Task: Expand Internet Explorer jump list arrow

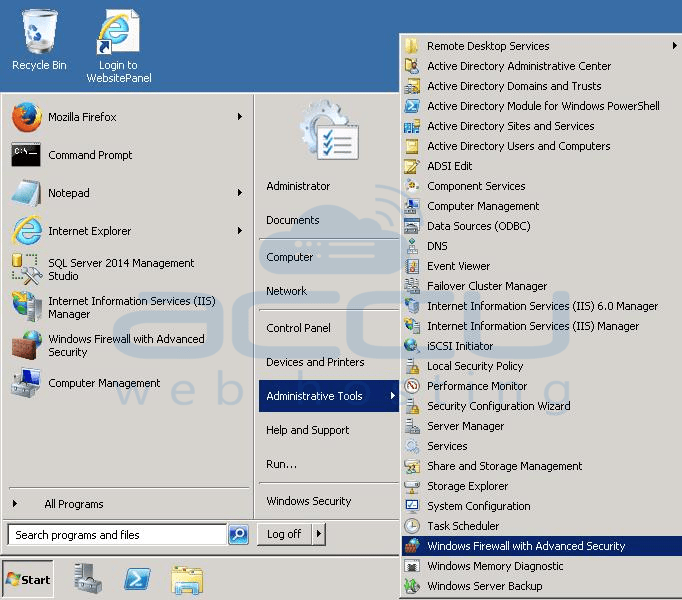Action: pyautogui.click(x=240, y=231)
